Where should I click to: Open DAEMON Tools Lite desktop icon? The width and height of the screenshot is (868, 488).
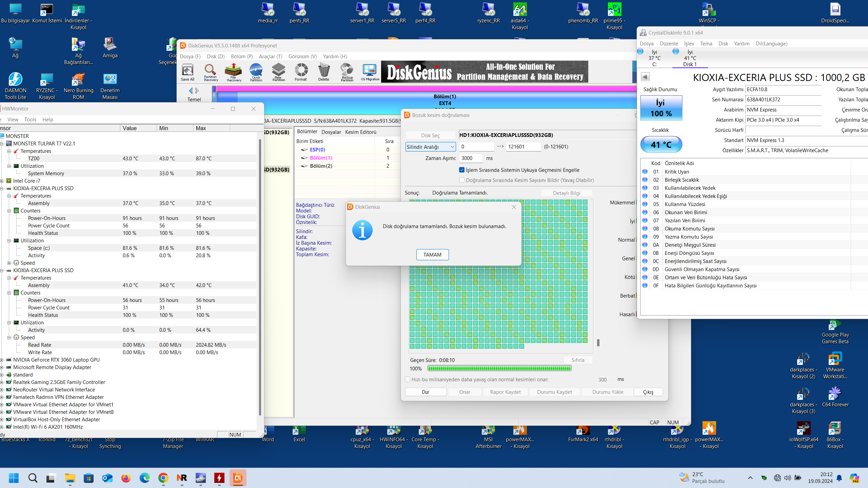pyautogui.click(x=15, y=86)
